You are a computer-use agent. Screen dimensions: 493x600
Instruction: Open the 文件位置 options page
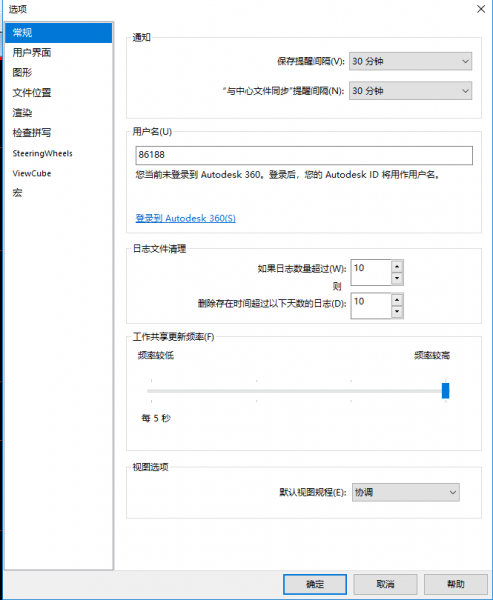point(59,93)
